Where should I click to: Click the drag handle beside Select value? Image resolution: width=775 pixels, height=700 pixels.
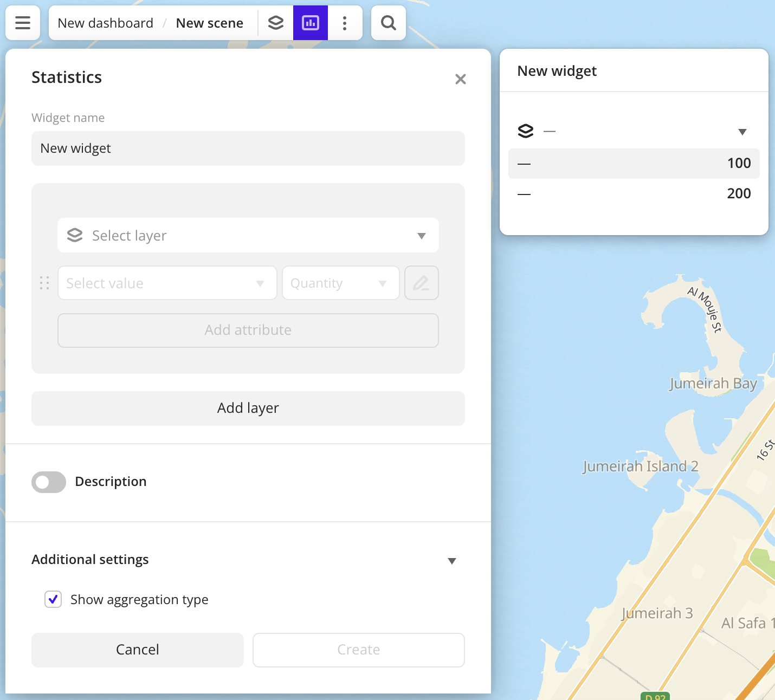tap(44, 283)
